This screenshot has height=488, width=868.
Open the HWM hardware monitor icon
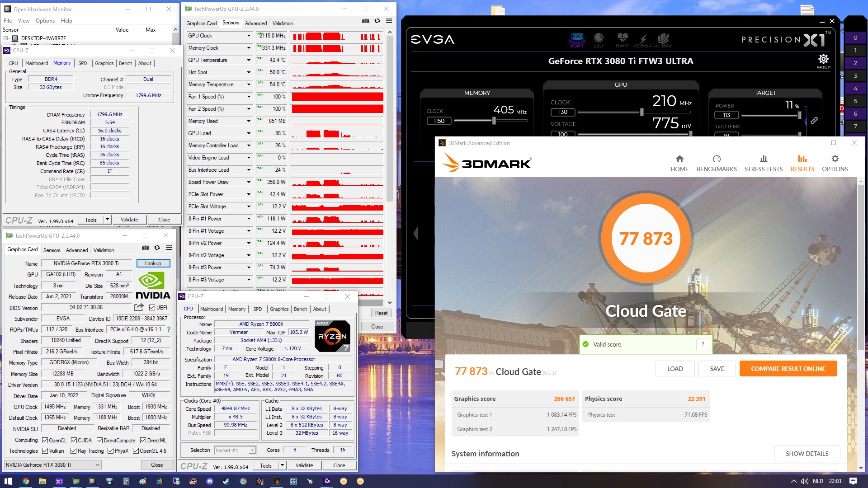point(622,40)
